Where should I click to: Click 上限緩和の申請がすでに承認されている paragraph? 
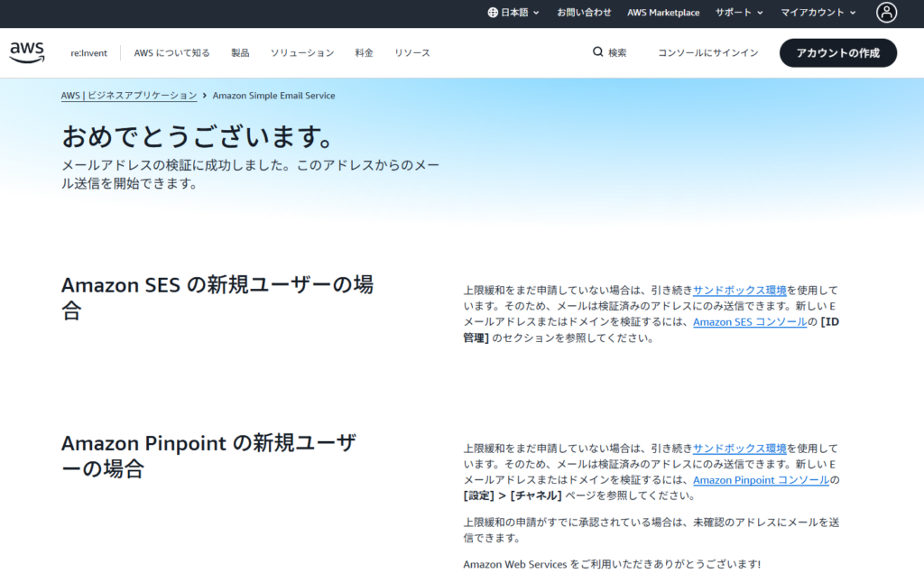pyautogui.click(x=651, y=530)
